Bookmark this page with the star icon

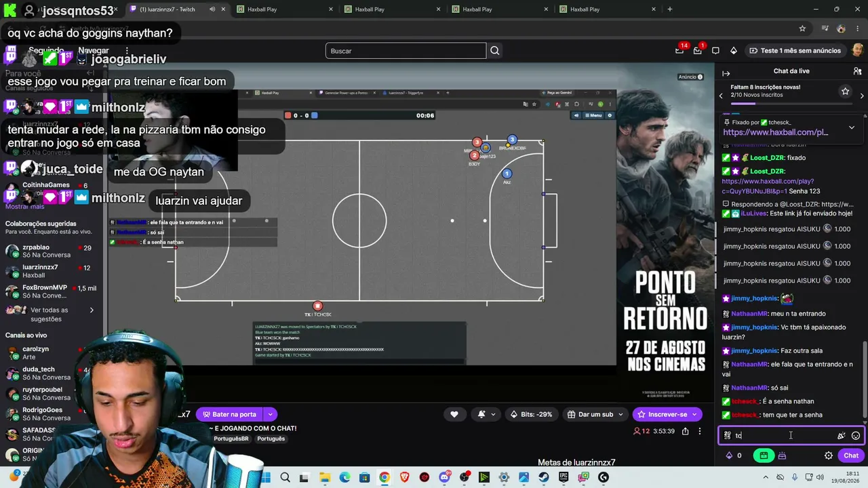802,28
